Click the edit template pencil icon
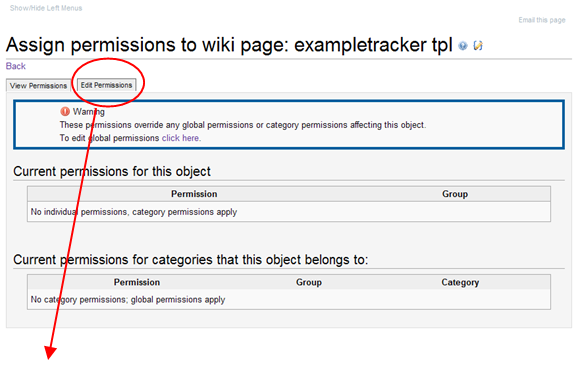 coord(478,45)
